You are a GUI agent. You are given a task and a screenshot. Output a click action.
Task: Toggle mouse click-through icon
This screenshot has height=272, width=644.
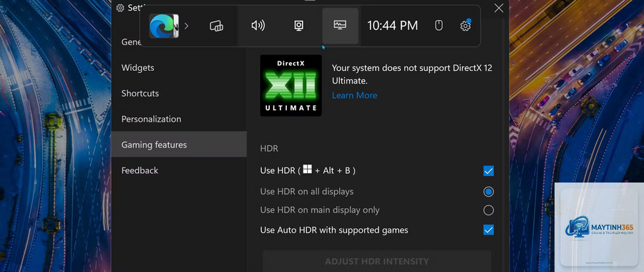point(439,26)
